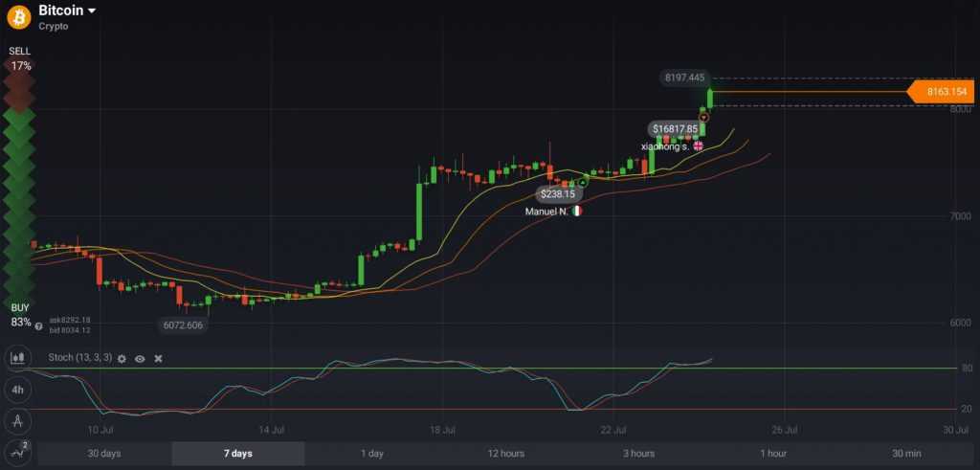Click the 10 Jul date label
This screenshot has height=470, width=980.
click(100, 430)
